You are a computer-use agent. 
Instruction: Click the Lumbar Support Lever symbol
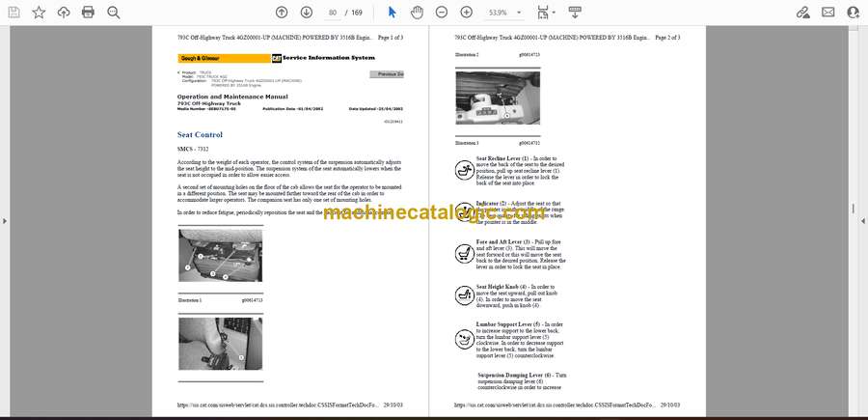tap(465, 339)
